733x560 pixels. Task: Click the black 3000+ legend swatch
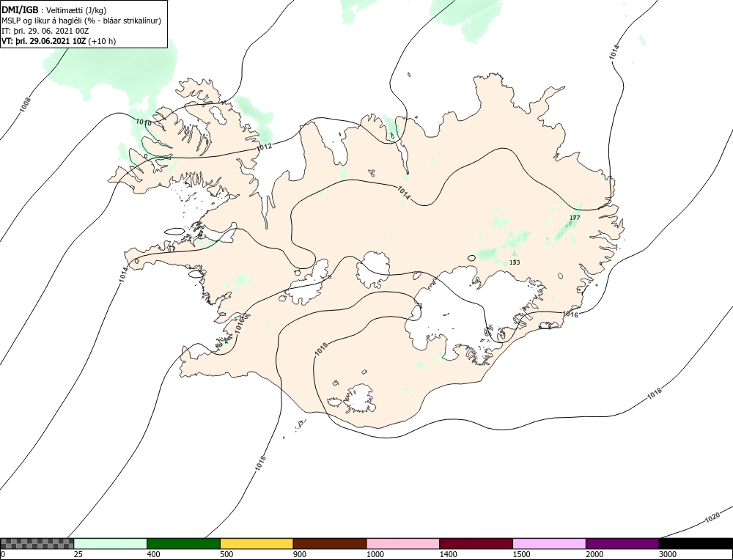pyautogui.click(x=696, y=543)
